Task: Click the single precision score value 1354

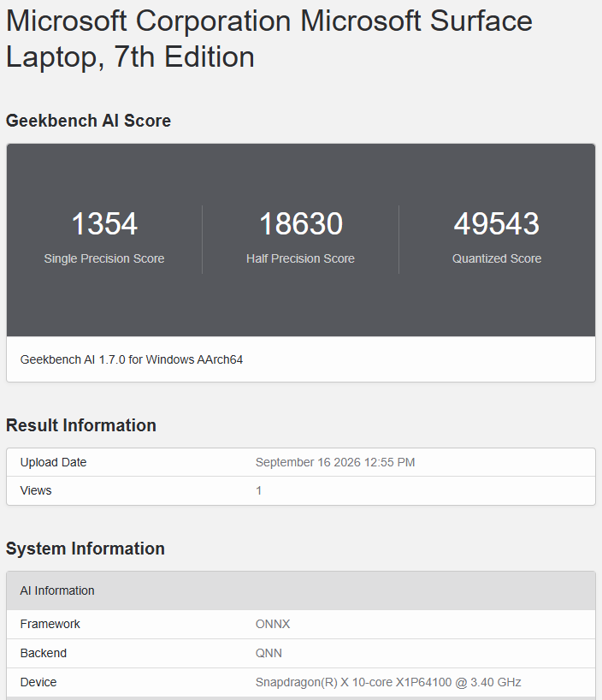Action: click(x=104, y=223)
